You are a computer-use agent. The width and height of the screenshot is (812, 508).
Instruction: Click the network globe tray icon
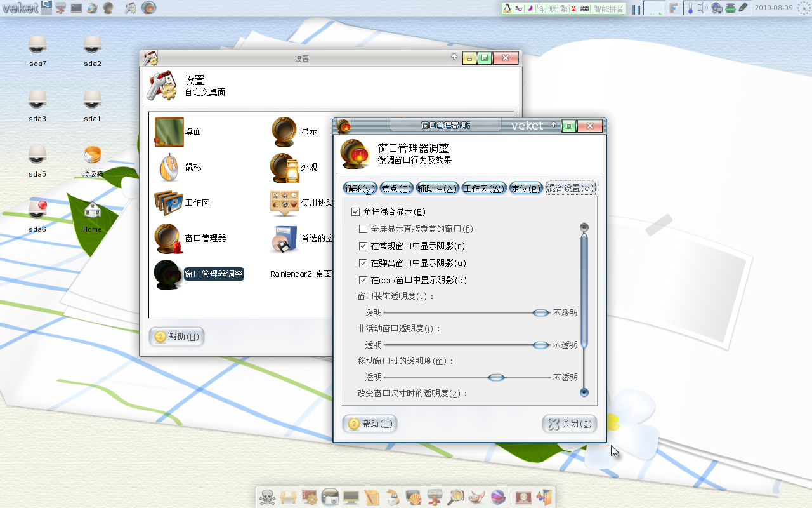point(717,8)
